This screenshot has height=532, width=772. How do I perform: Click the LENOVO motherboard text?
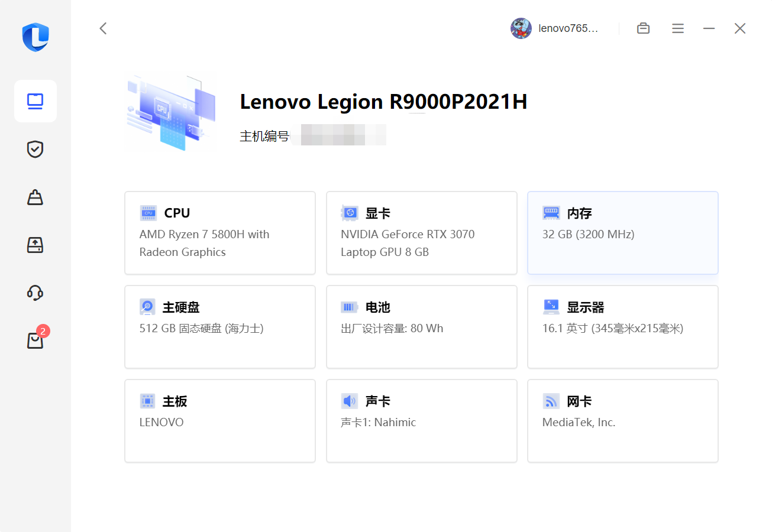click(161, 422)
